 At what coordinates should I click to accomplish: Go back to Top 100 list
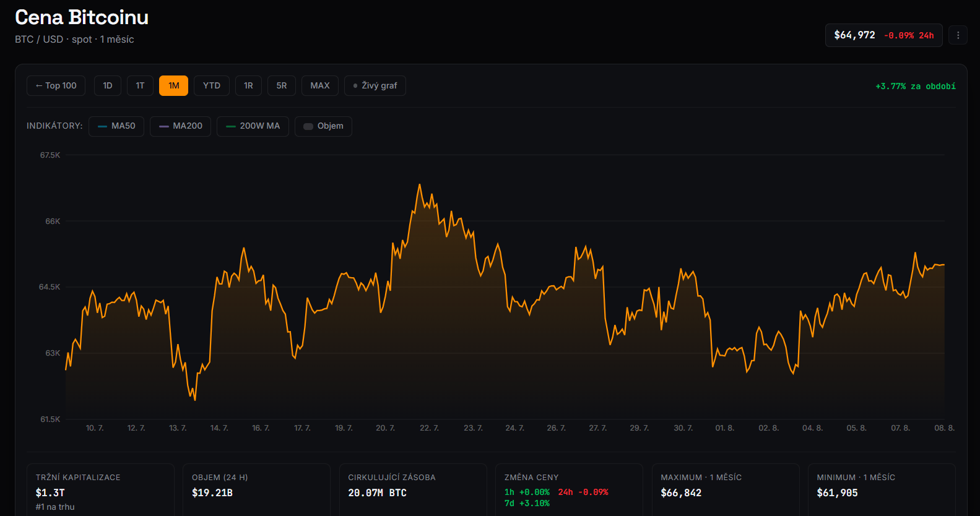tap(56, 85)
